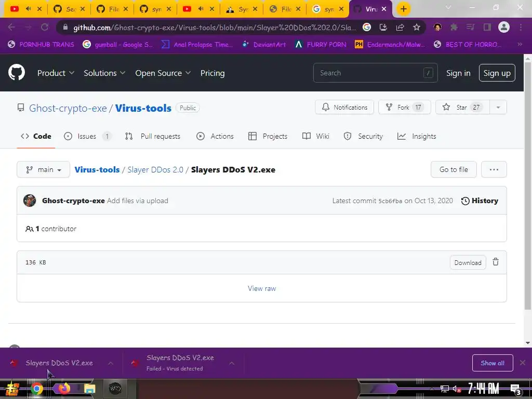Delete file using the trash icon
532x399 pixels.
pyautogui.click(x=496, y=262)
